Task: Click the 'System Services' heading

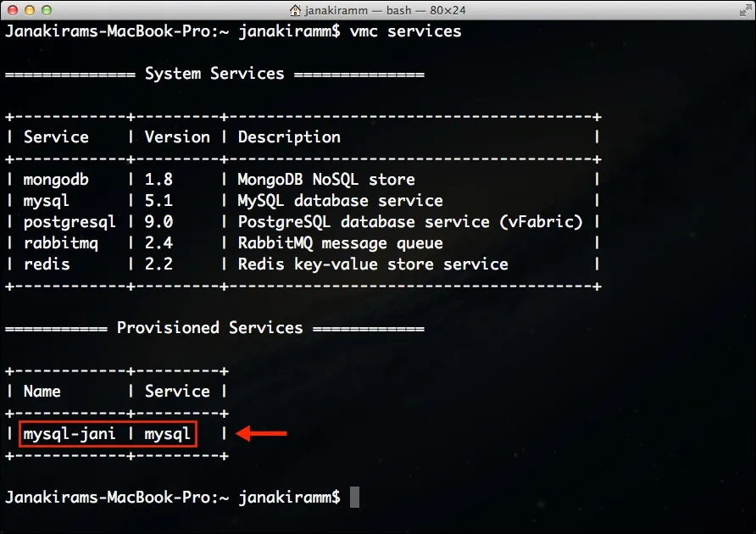Action: pyautogui.click(x=214, y=74)
